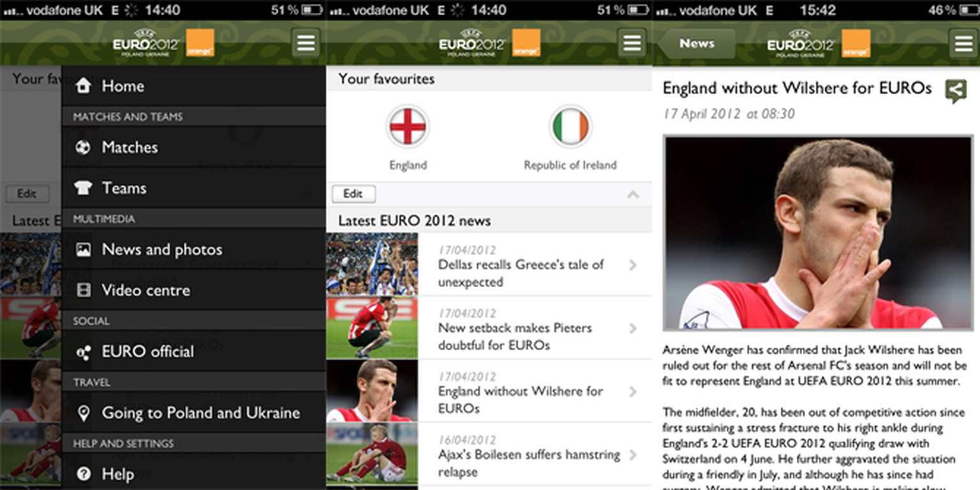Tap the picture icon beside News and photos
This screenshot has width=980, height=490.
pos(83,249)
